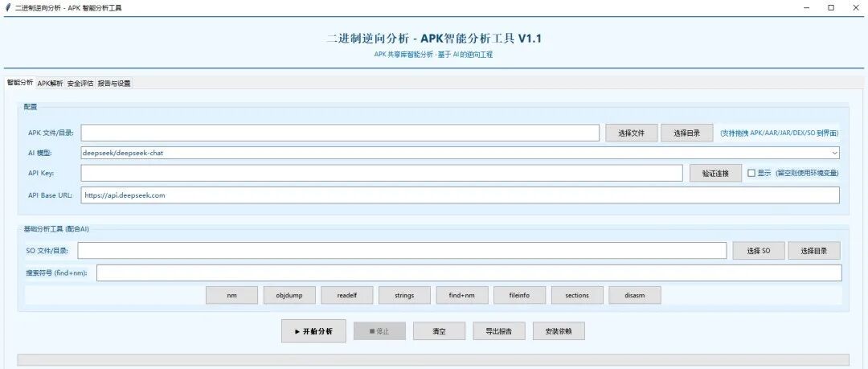Minimize the window
This screenshot has height=369, width=868.
[x=807, y=8]
